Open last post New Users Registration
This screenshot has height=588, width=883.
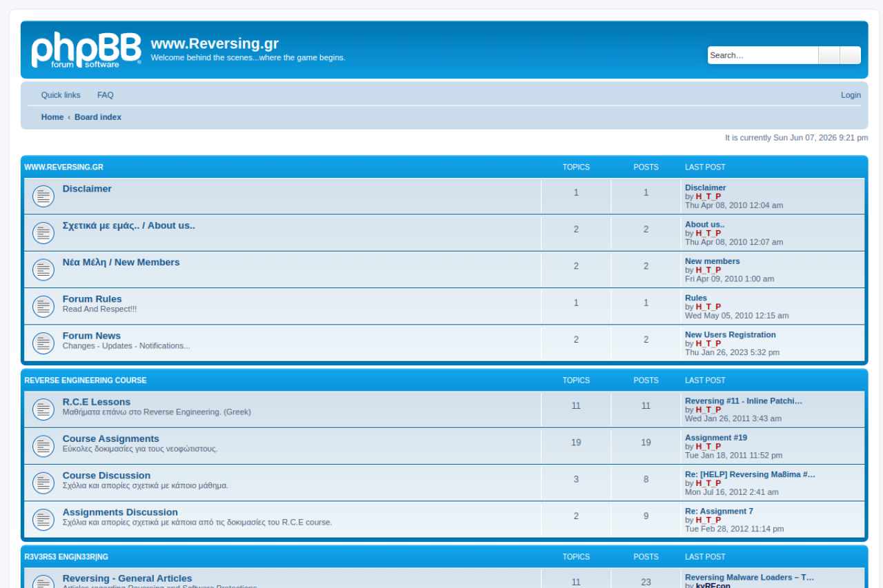point(731,335)
